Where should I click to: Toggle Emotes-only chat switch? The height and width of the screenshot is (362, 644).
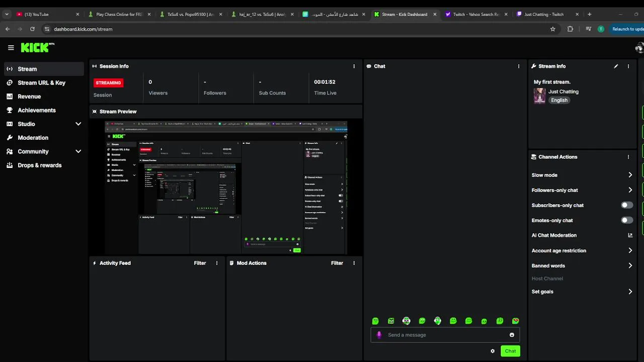tap(626, 220)
